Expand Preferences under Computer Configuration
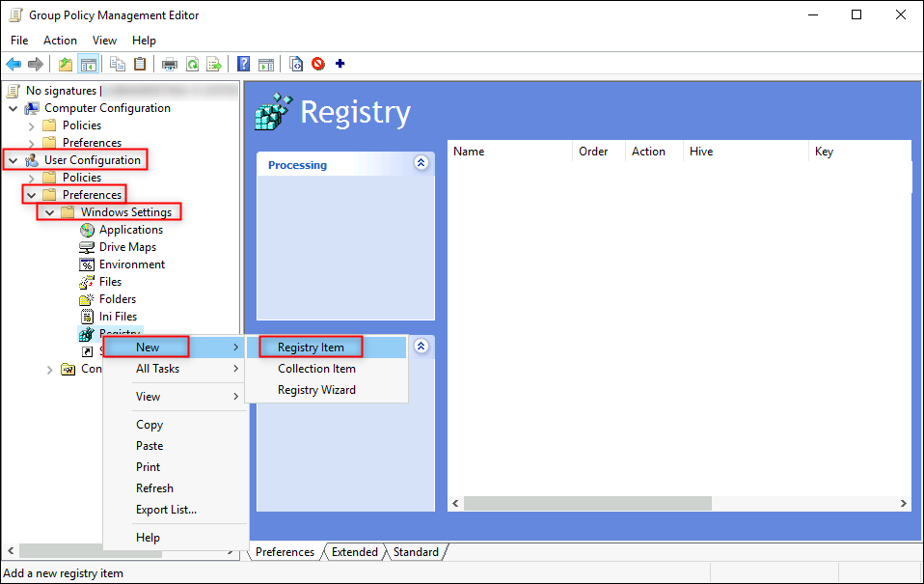Image resolution: width=924 pixels, height=584 pixels. [32, 143]
